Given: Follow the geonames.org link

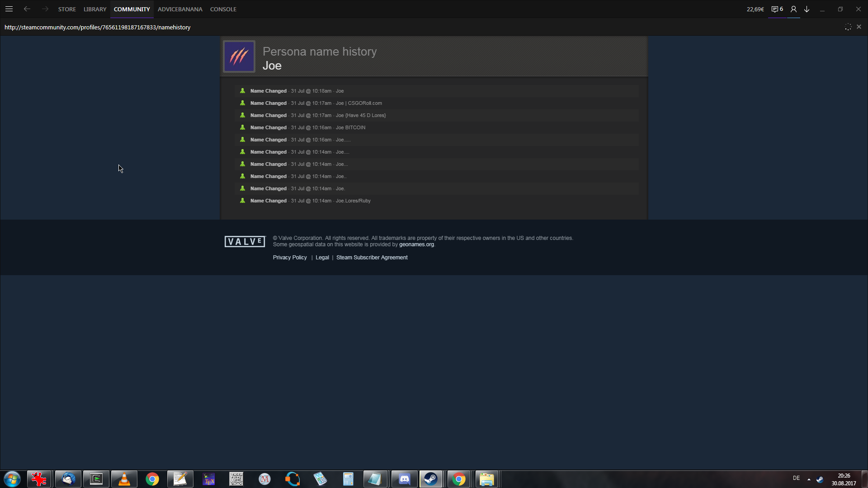Looking at the screenshot, I should [416, 244].
